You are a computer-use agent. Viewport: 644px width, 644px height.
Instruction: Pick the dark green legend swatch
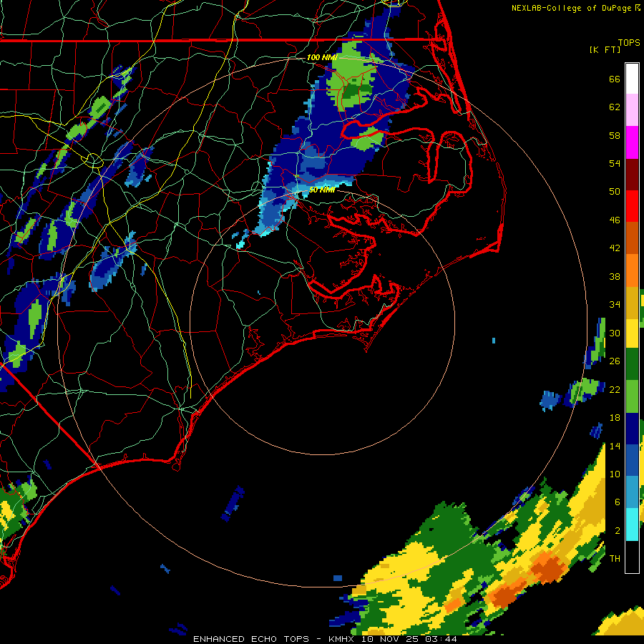(632, 364)
